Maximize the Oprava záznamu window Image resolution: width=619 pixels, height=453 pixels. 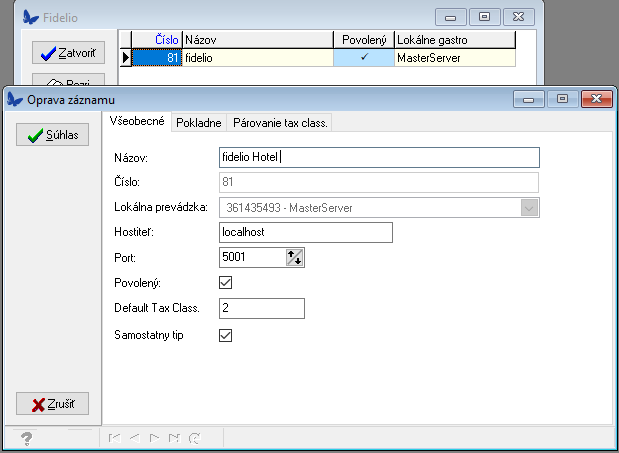coord(562,99)
